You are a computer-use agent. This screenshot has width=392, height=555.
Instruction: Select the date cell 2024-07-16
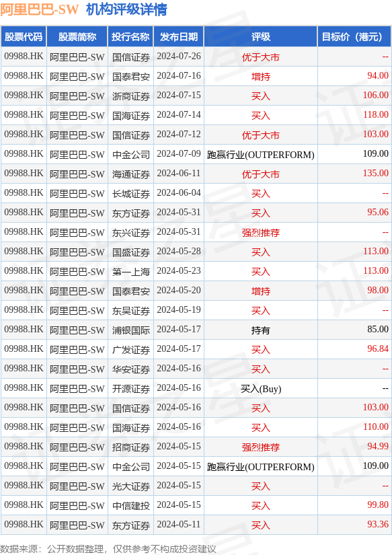click(179, 76)
